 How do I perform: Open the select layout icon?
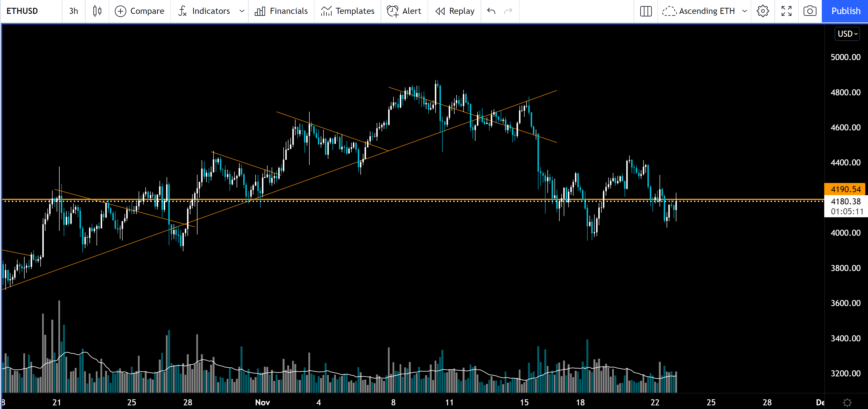click(646, 11)
